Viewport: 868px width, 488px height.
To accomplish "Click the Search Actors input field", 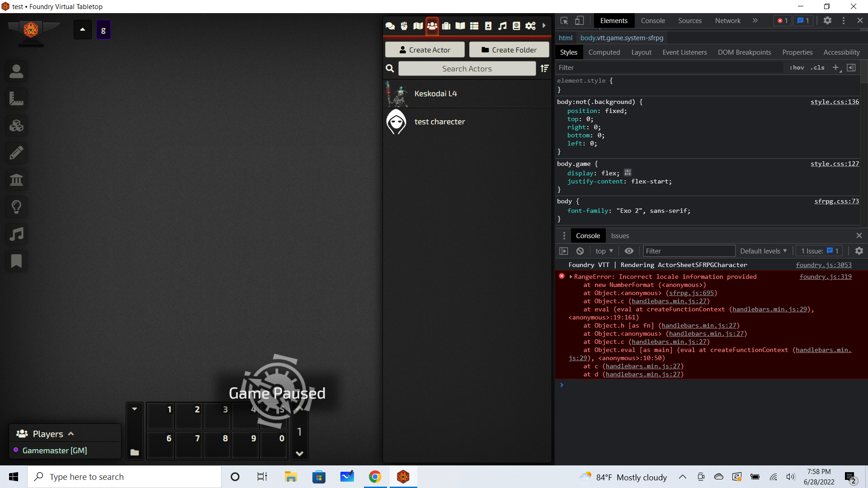I will (x=467, y=69).
